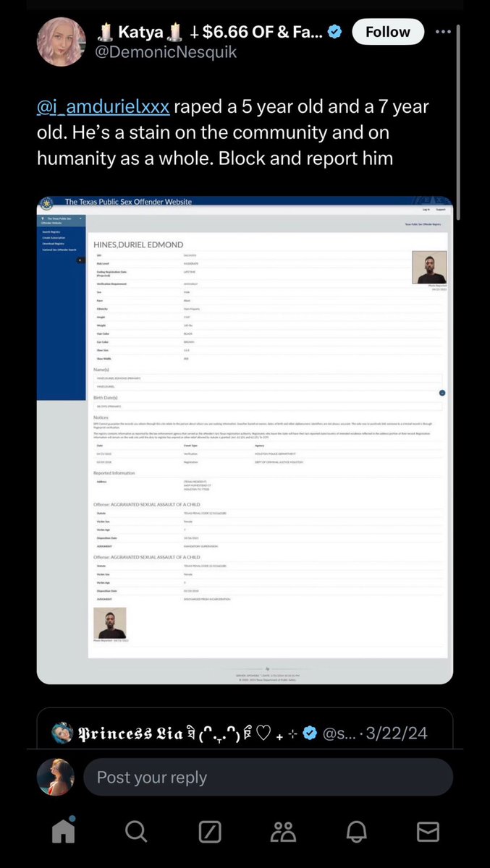Select the 3/22/24 date of quoted post
The width and height of the screenshot is (490, 868).
pos(397,733)
